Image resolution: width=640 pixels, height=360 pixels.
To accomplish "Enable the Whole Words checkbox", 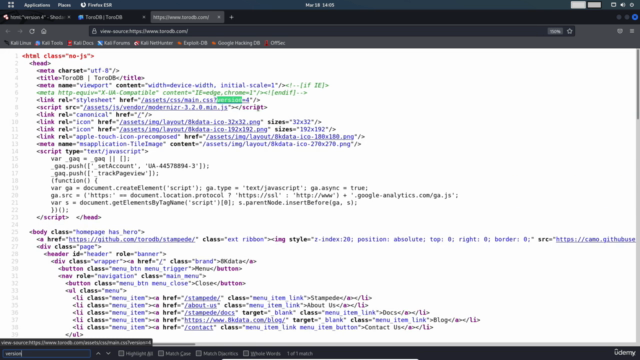I will (246, 353).
